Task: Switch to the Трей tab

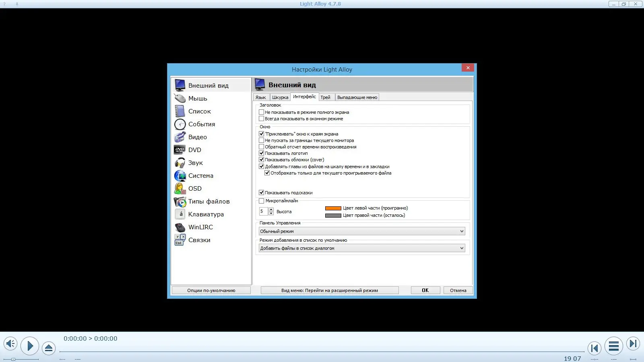Action: [326, 97]
